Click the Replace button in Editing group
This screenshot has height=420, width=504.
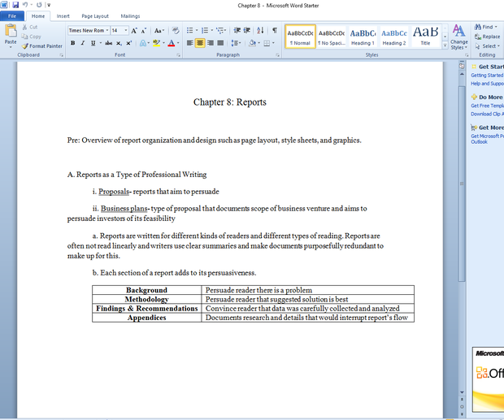click(487, 37)
